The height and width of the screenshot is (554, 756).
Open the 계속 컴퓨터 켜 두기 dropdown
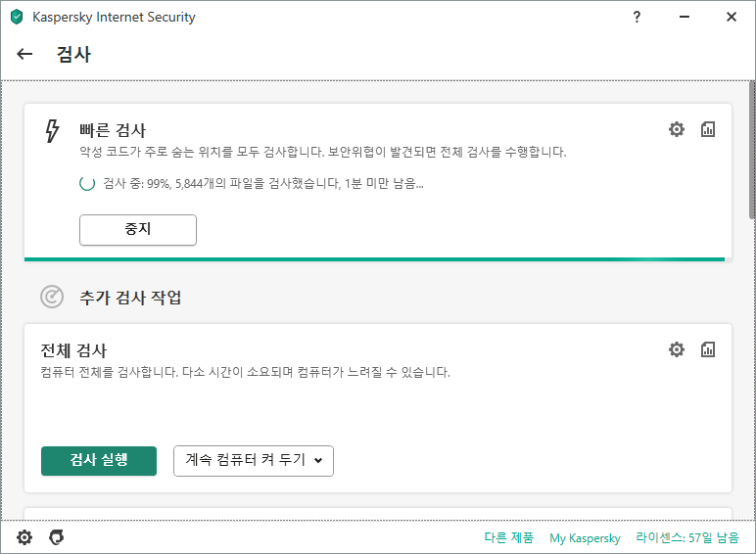click(x=254, y=461)
